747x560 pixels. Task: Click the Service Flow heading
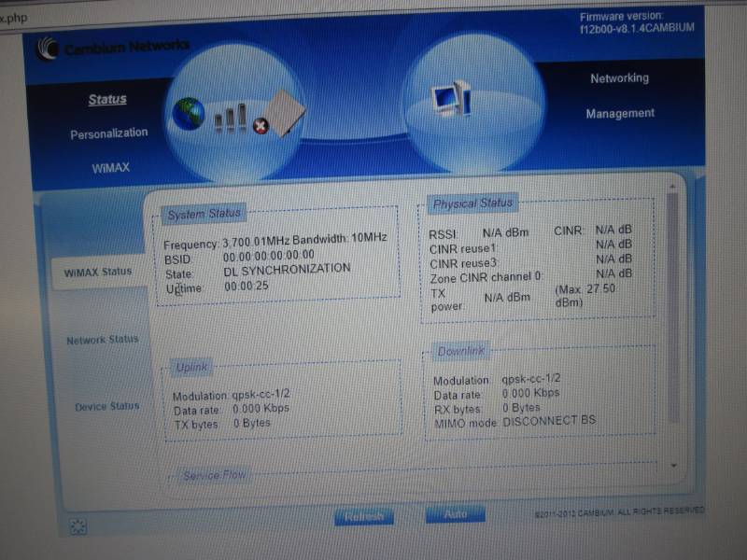coord(215,475)
